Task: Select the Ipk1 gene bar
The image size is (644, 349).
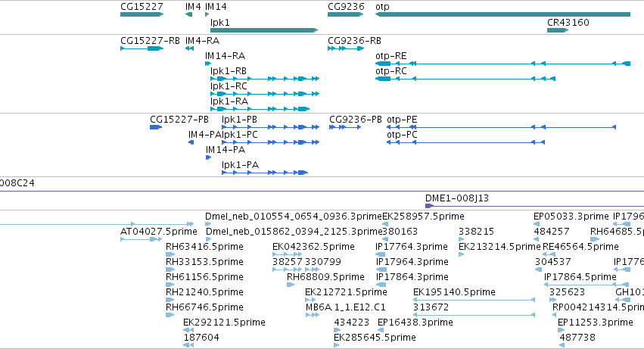Action: tap(264, 30)
